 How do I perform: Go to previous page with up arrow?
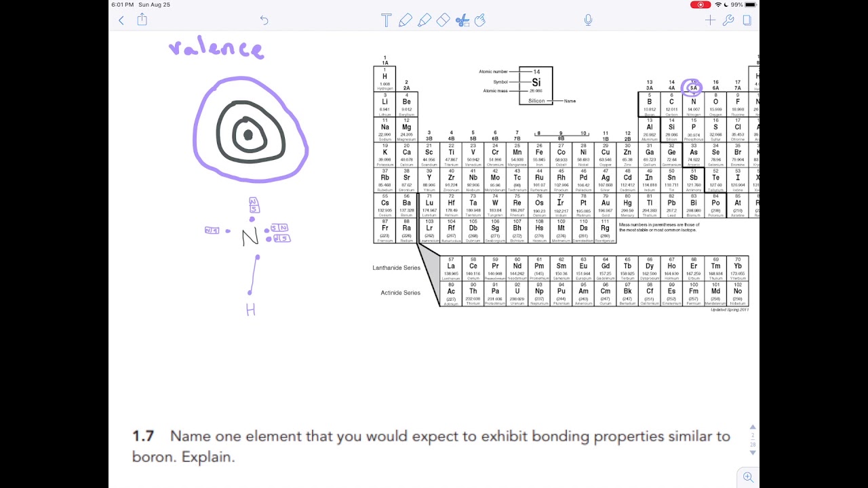[x=752, y=428]
